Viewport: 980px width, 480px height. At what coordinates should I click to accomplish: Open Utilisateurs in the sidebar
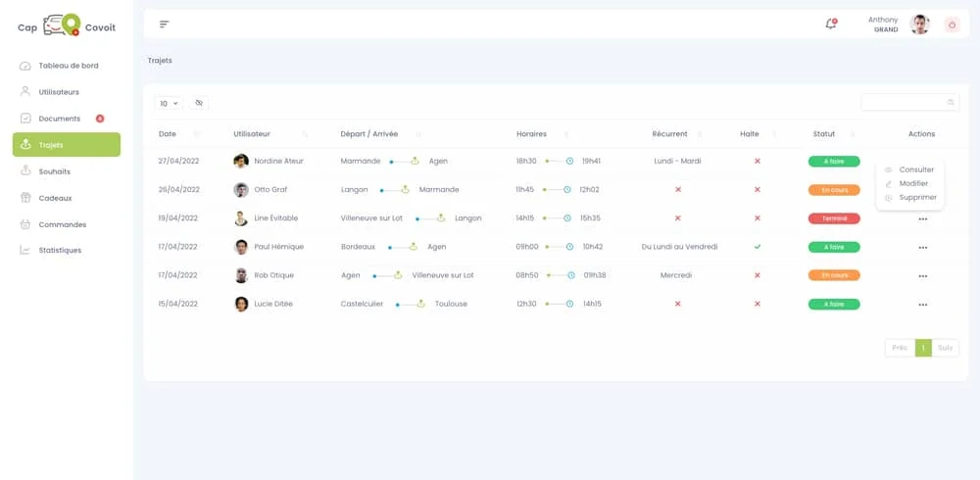pyautogui.click(x=67, y=92)
